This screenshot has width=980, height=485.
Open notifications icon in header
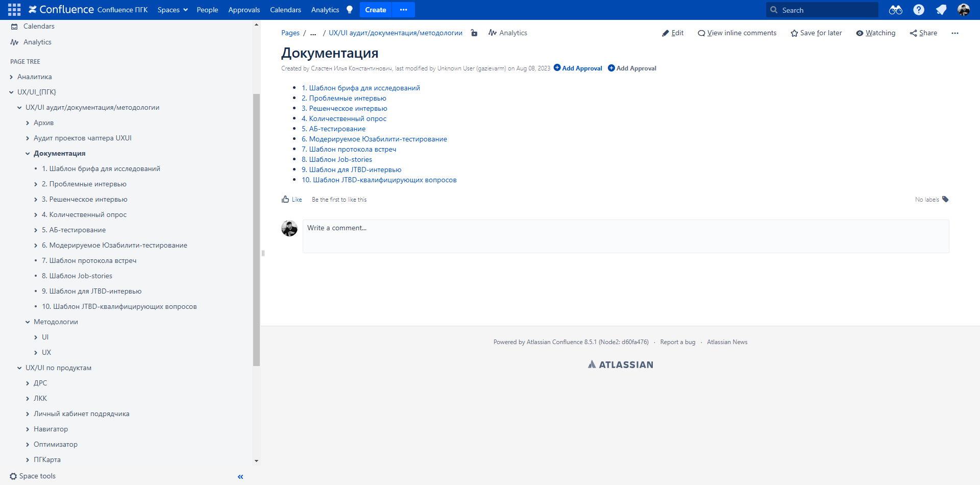941,10
